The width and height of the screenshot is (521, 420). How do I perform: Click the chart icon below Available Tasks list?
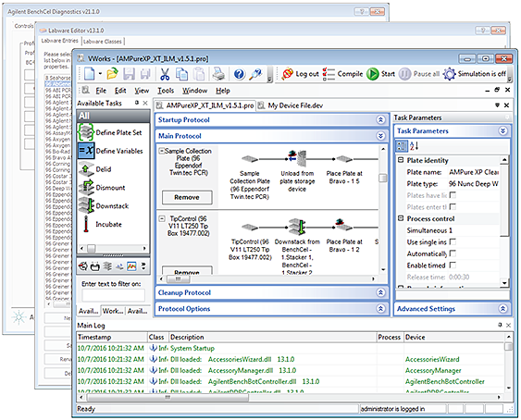coord(132,266)
